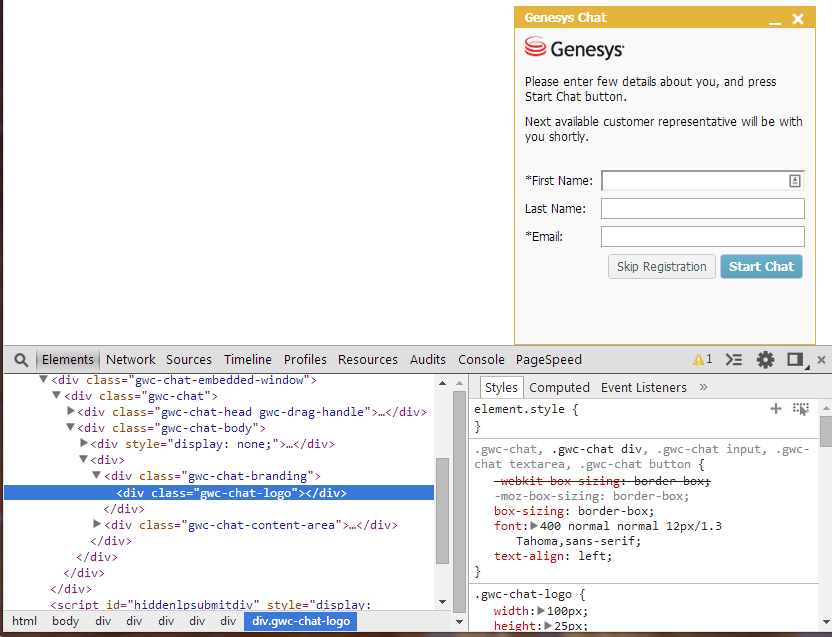Show the console drawer icon
832x637 pixels.
coord(734,360)
